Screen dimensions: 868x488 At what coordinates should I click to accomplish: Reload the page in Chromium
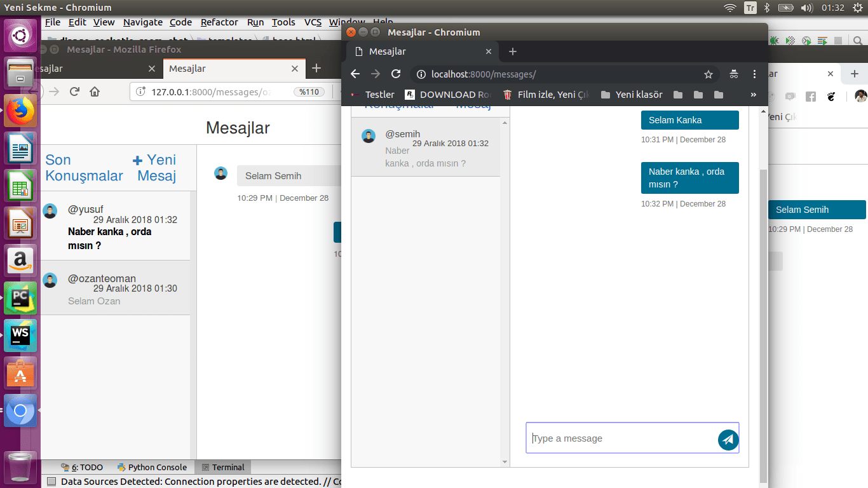tap(395, 74)
